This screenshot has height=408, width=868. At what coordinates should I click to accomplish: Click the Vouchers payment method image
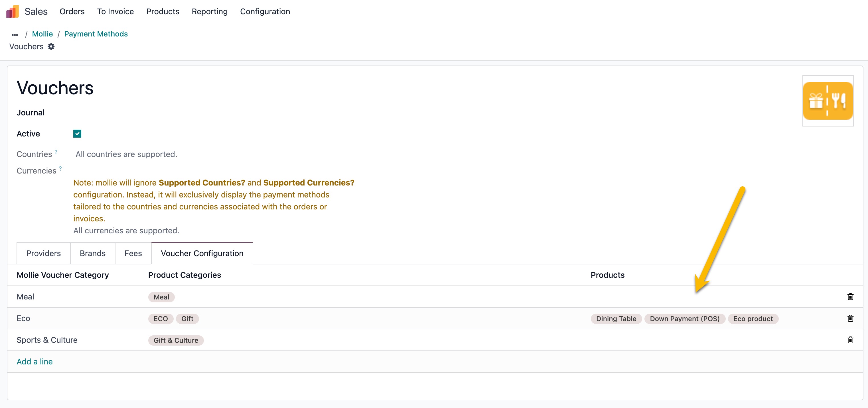pos(828,101)
